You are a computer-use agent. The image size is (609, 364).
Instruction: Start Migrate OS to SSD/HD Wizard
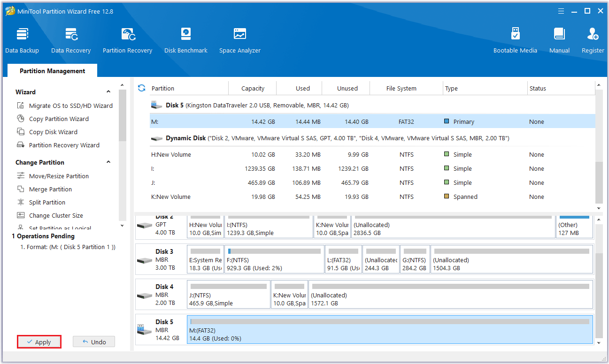(70, 106)
